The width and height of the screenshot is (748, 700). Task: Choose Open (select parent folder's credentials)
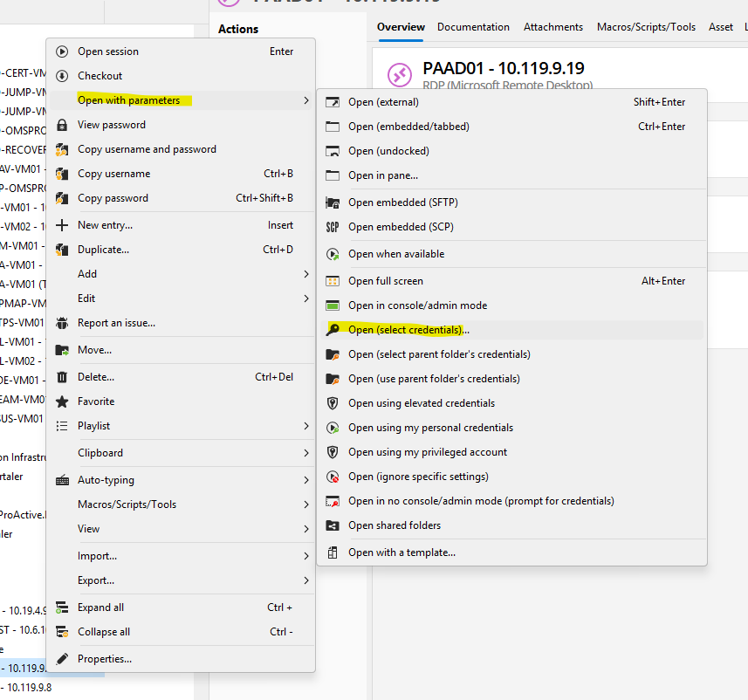[511, 354]
